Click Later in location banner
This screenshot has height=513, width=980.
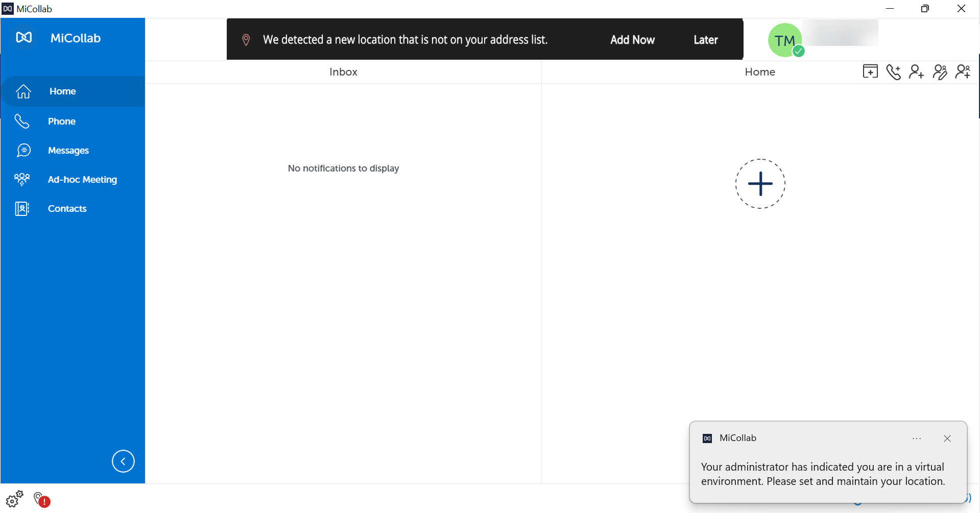705,40
